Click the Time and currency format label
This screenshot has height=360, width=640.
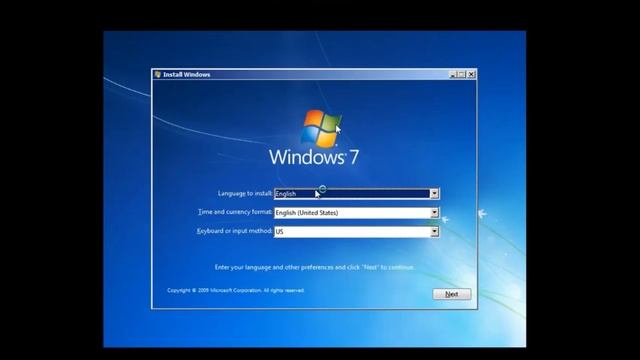pos(235,212)
